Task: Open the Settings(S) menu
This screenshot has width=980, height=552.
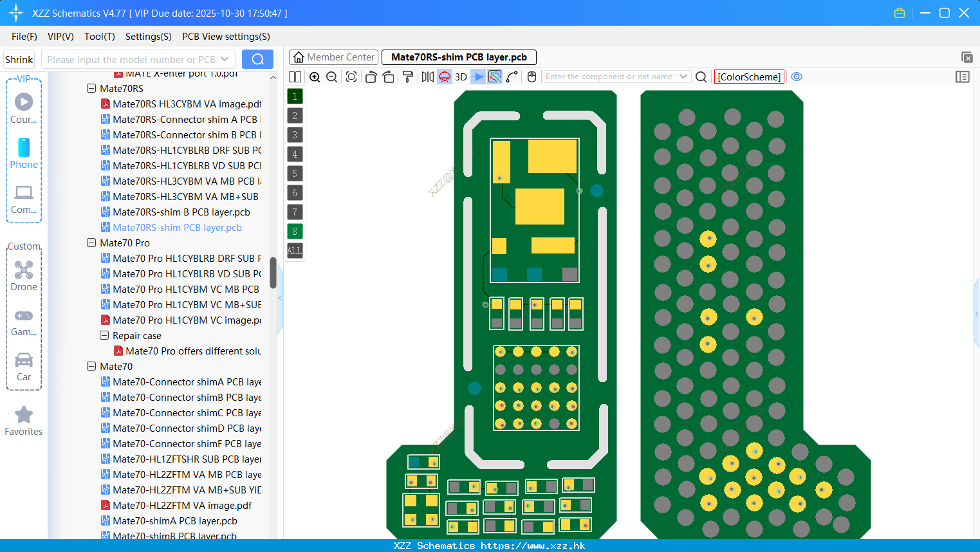Action: 149,37
